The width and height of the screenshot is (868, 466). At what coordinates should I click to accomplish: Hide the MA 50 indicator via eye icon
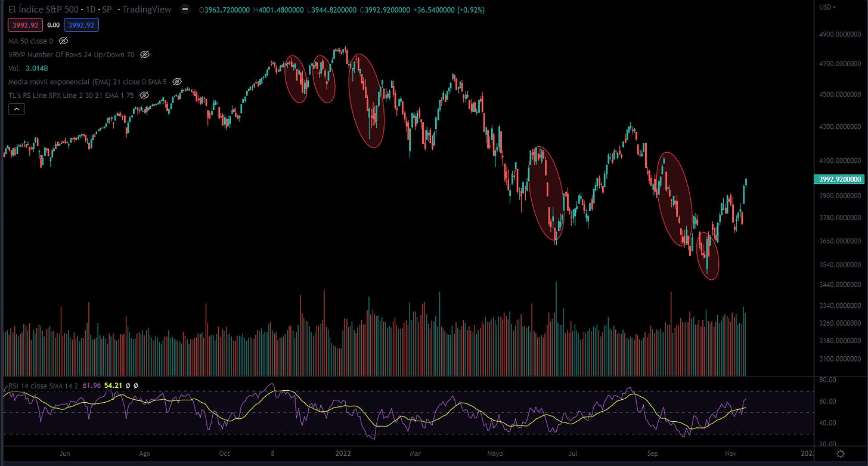[63, 41]
